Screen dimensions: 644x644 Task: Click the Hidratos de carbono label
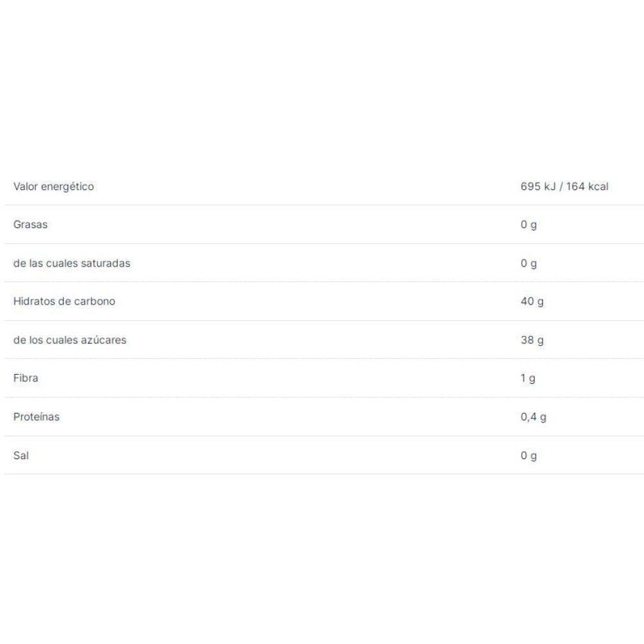point(64,301)
